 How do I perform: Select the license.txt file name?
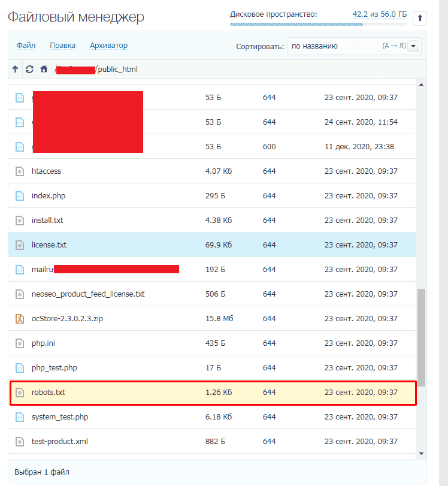(49, 245)
